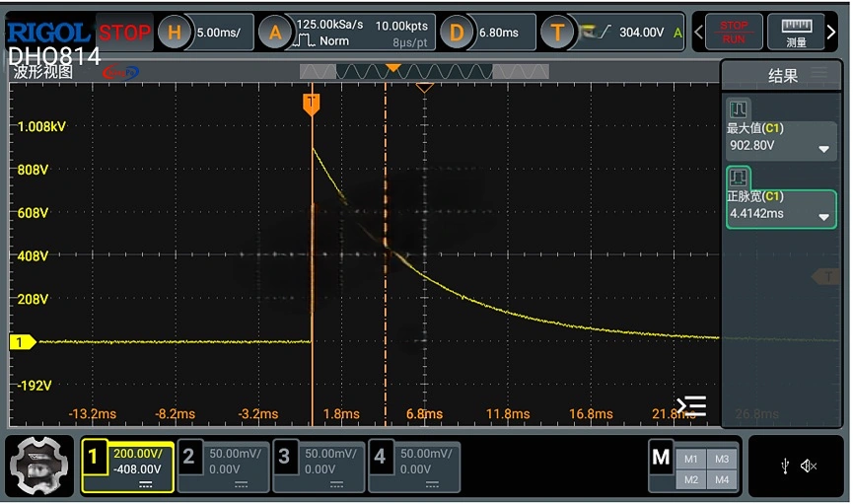The image size is (853, 504).
Task: Click the hollow triangle time reference marker
Action: tap(425, 87)
